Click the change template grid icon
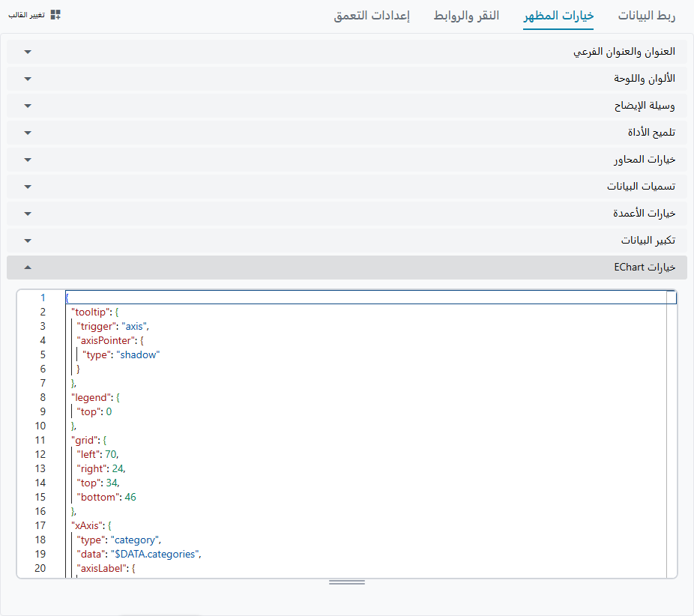694x616 pixels. pyautogui.click(x=55, y=15)
